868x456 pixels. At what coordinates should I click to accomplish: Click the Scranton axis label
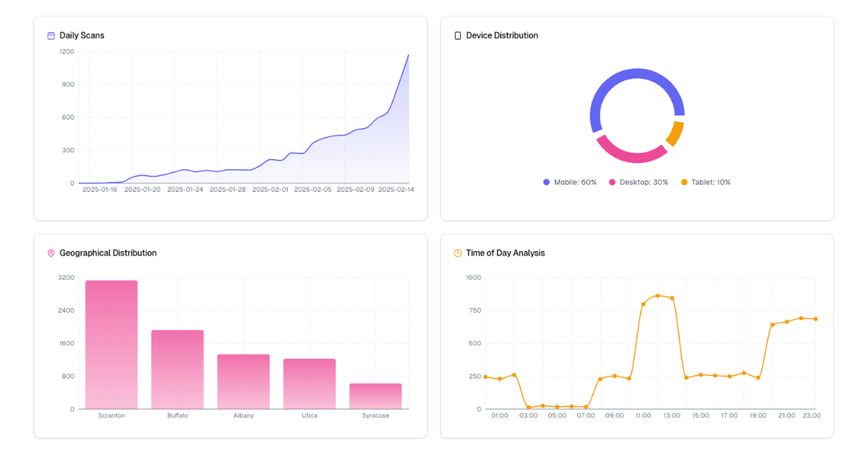coord(111,415)
